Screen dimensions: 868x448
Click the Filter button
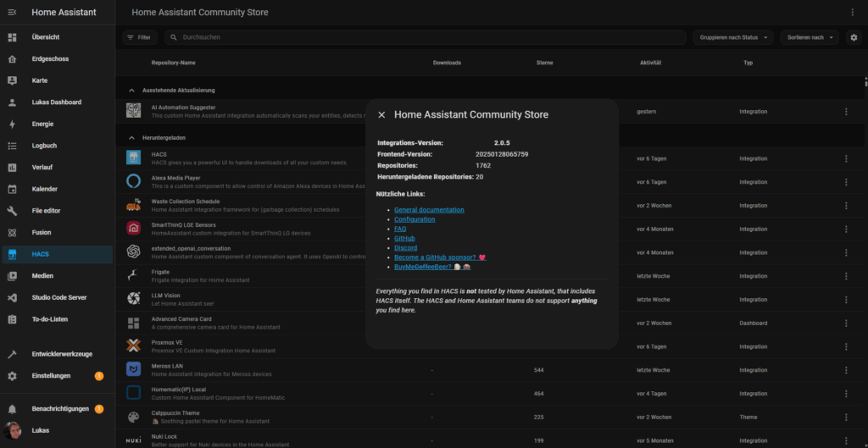click(x=140, y=37)
